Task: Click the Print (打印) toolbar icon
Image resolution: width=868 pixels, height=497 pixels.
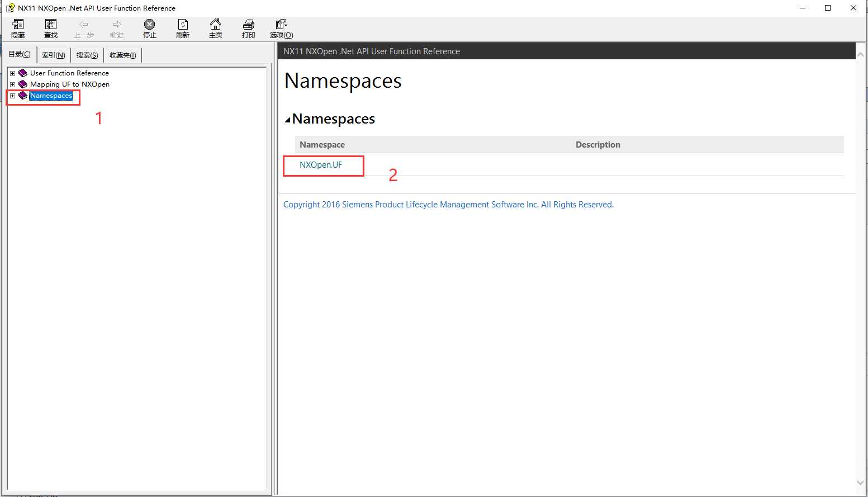Action: [x=249, y=25]
